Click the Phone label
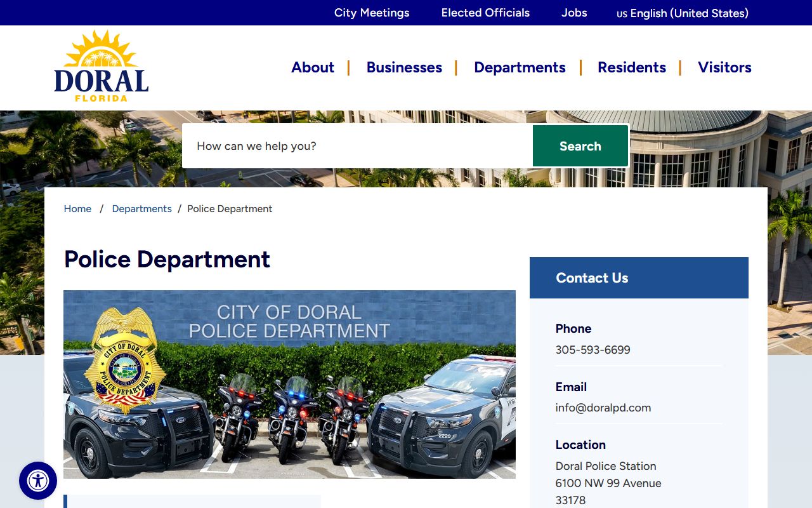812x508 pixels. [573, 328]
